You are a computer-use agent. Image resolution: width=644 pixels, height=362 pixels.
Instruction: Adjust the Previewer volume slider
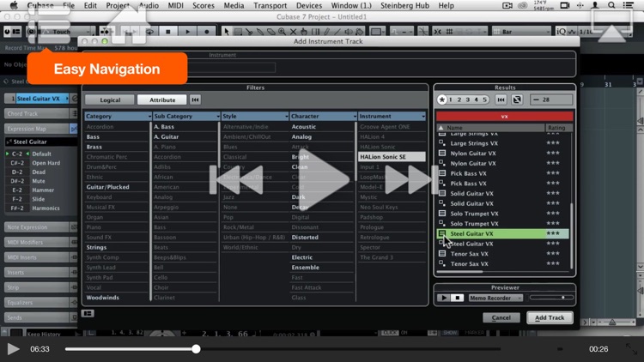coord(551,297)
